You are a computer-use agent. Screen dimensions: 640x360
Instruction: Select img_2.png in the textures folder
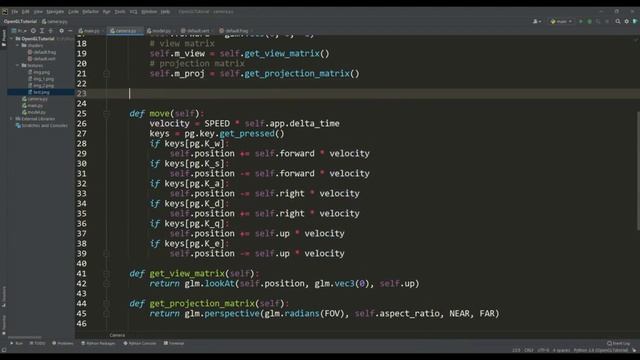coord(41,85)
